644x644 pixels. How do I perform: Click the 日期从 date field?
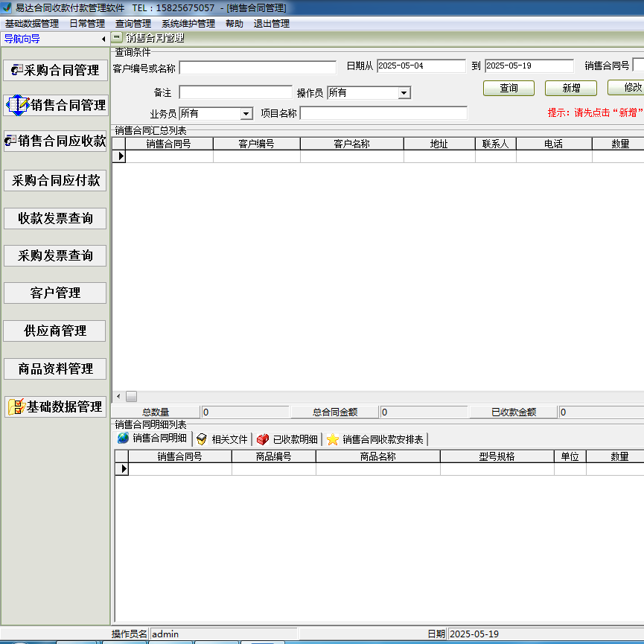[x=421, y=66]
